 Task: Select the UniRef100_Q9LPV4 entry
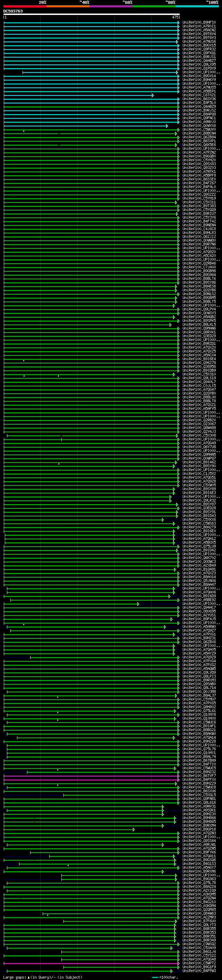click(x=199, y=309)
